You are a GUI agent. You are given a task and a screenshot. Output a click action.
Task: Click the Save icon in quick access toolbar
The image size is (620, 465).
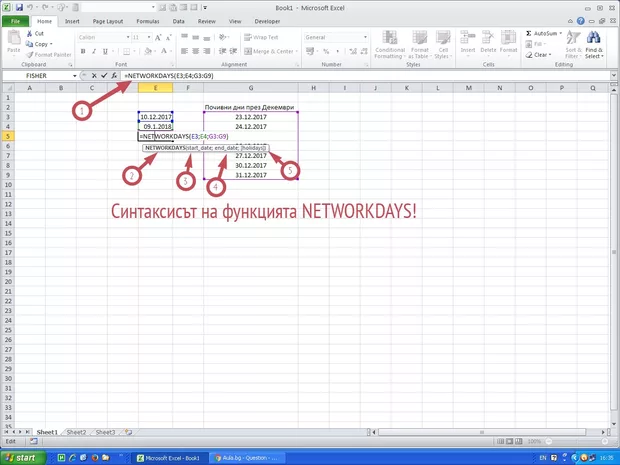click(19, 8)
